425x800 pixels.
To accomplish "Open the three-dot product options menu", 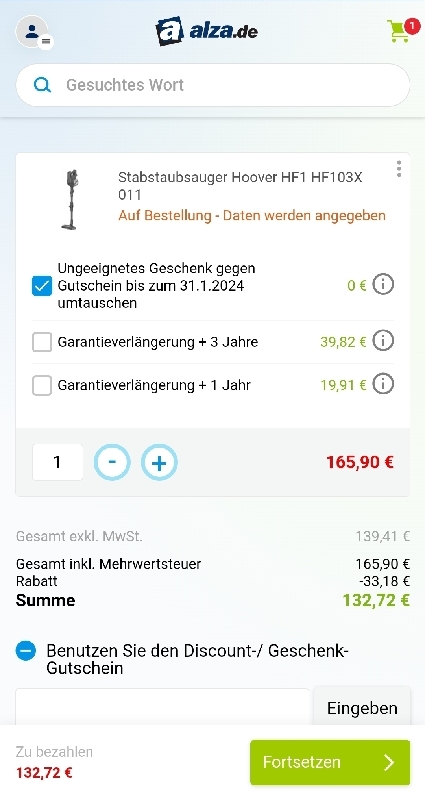I will [x=398, y=169].
